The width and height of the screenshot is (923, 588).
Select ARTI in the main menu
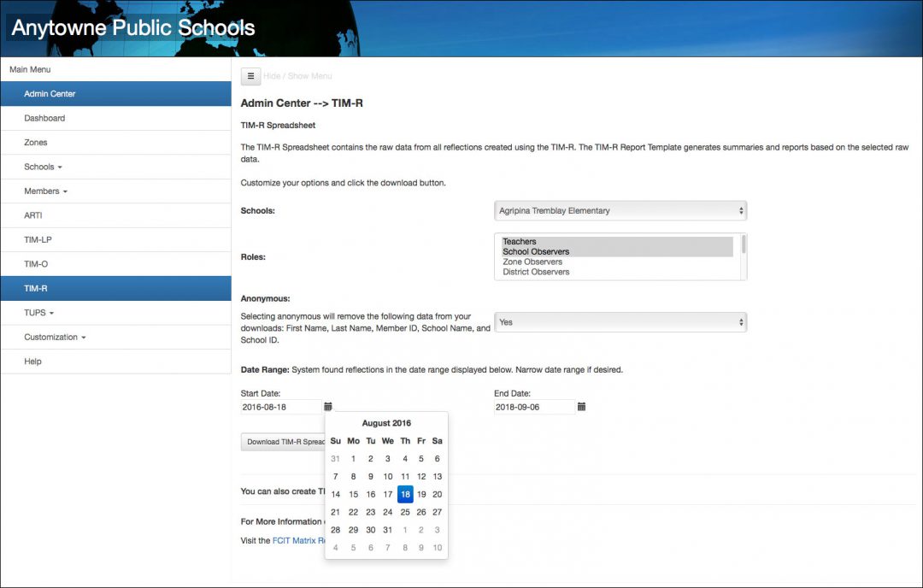pos(32,215)
